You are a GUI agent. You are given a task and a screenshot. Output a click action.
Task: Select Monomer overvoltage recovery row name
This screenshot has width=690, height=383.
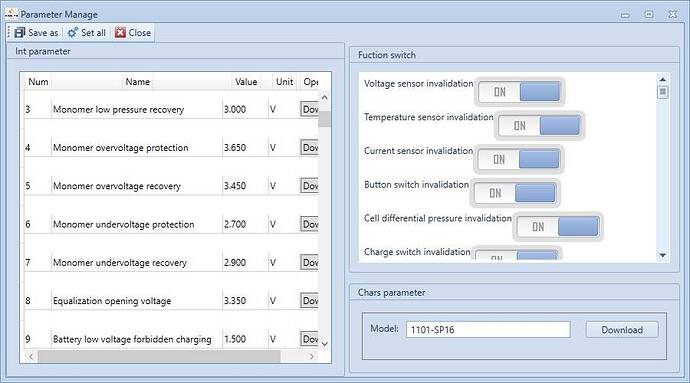[x=117, y=186]
